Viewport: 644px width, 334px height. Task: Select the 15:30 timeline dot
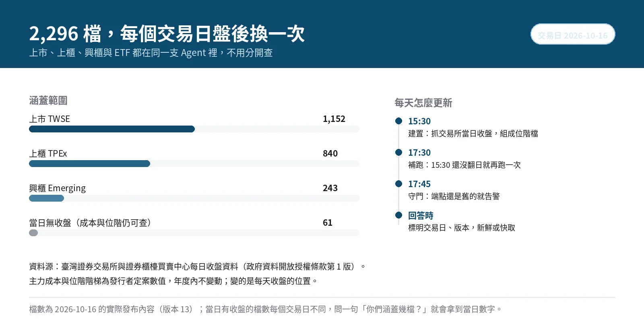[x=399, y=121]
